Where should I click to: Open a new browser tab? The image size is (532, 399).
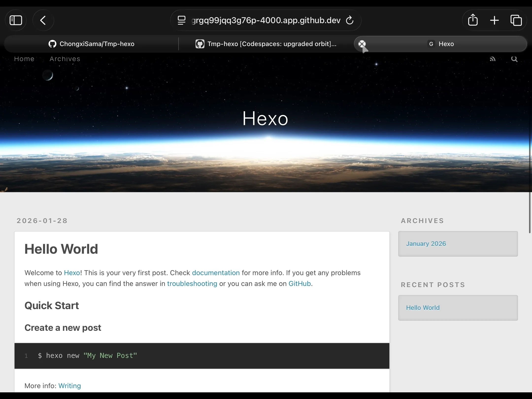click(x=494, y=20)
